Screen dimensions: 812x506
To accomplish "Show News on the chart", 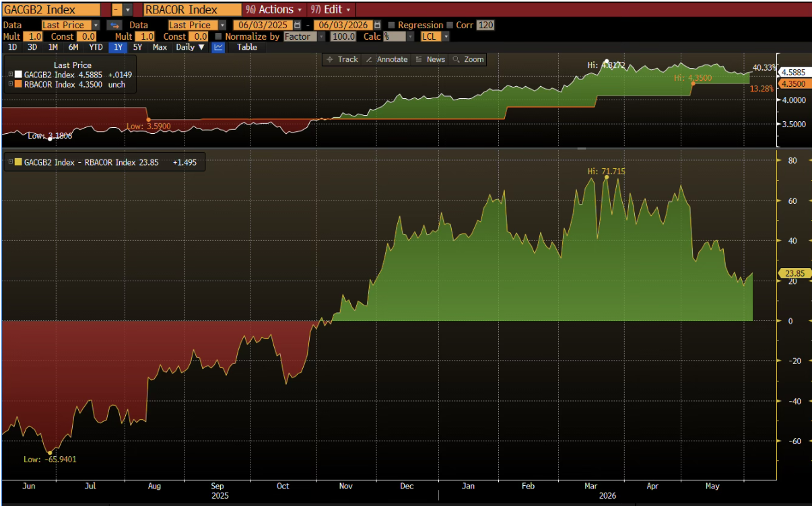I will pyautogui.click(x=430, y=59).
